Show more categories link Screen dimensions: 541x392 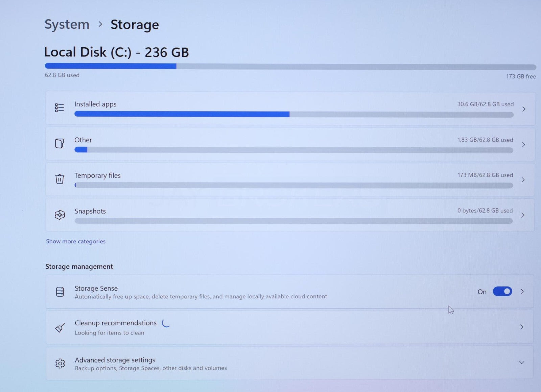(x=76, y=241)
